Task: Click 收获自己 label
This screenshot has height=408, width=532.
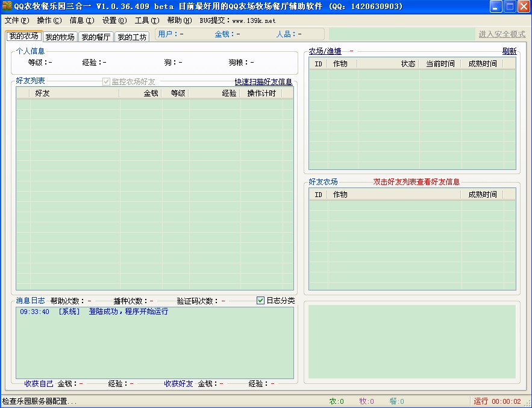Action: (x=39, y=383)
